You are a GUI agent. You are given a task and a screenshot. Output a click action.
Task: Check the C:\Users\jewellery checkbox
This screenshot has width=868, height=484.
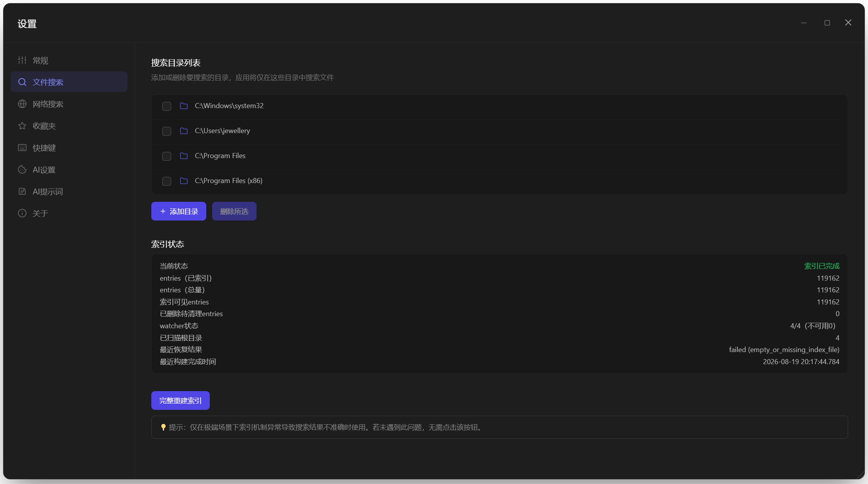167,131
